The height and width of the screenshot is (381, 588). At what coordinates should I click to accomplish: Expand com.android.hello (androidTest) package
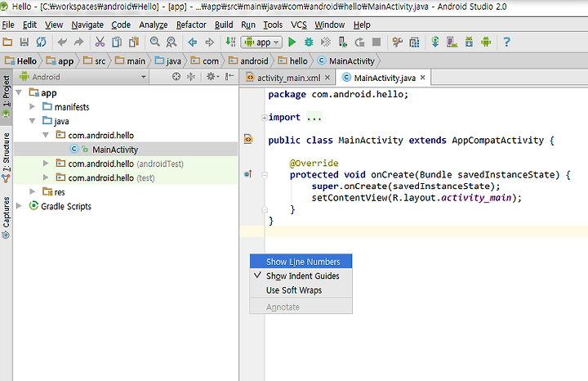click(x=46, y=164)
